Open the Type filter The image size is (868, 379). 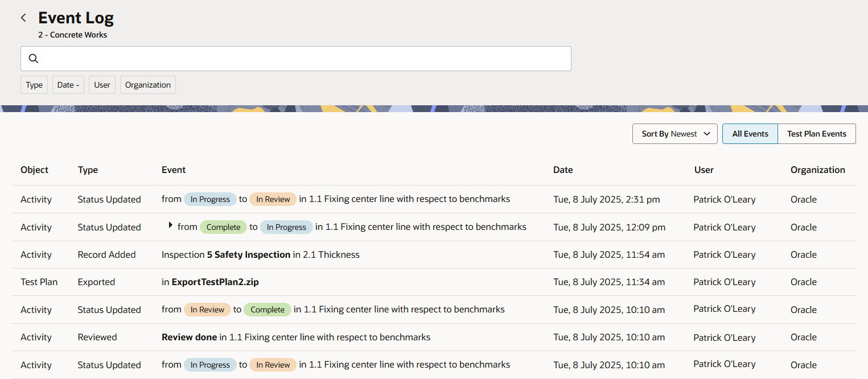coord(34,85)
